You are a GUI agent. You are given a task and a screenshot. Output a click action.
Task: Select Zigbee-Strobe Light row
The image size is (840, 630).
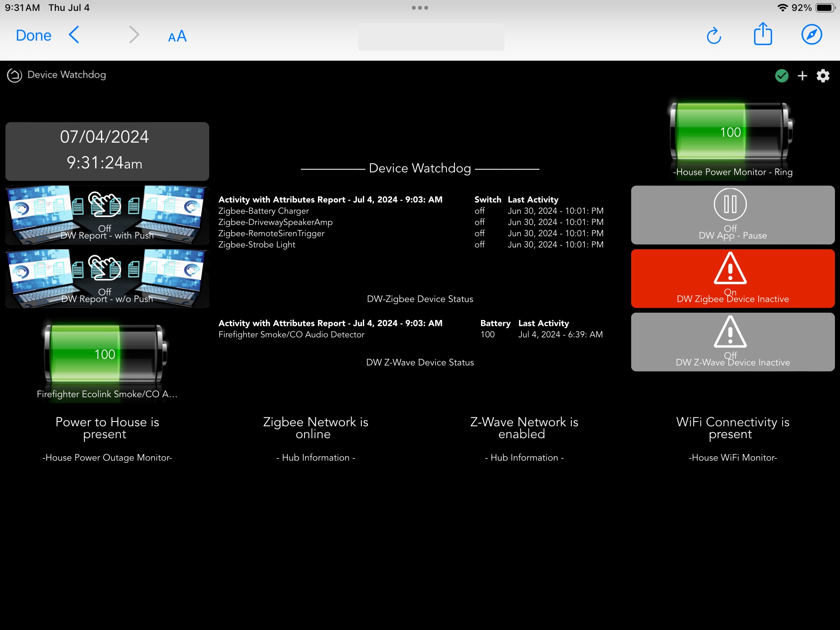pyautogui.click(x=411, y=245)
